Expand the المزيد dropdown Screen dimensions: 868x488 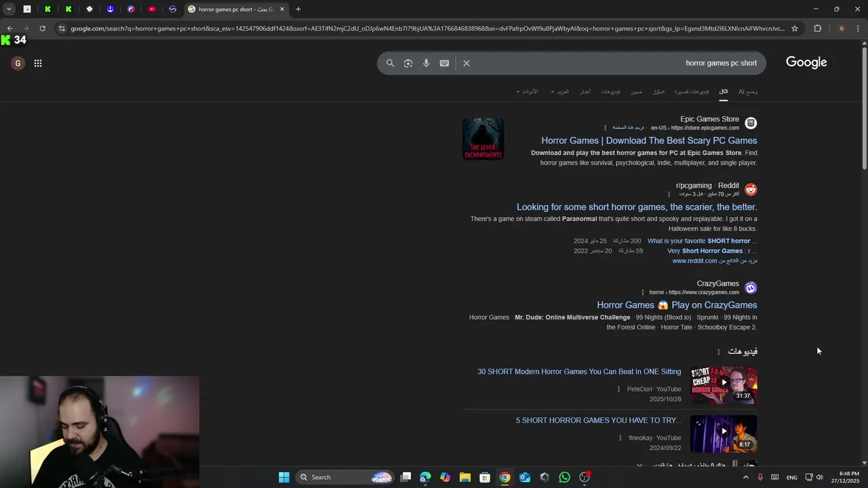click(559, 91)
